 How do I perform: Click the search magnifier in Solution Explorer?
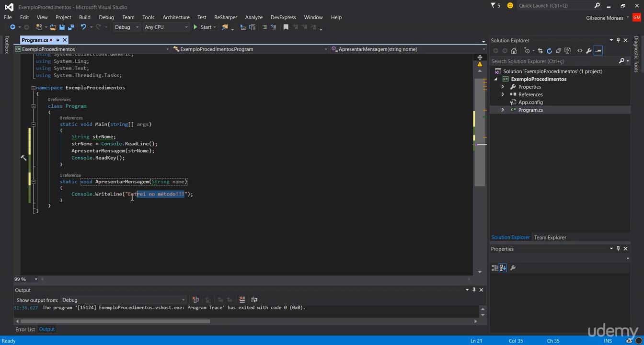pyautogui.click(x=621, y=61)
